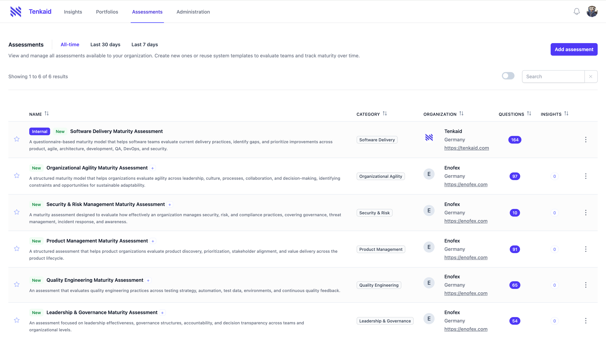Star the Organizational Agility assessment

click(17, 175)
